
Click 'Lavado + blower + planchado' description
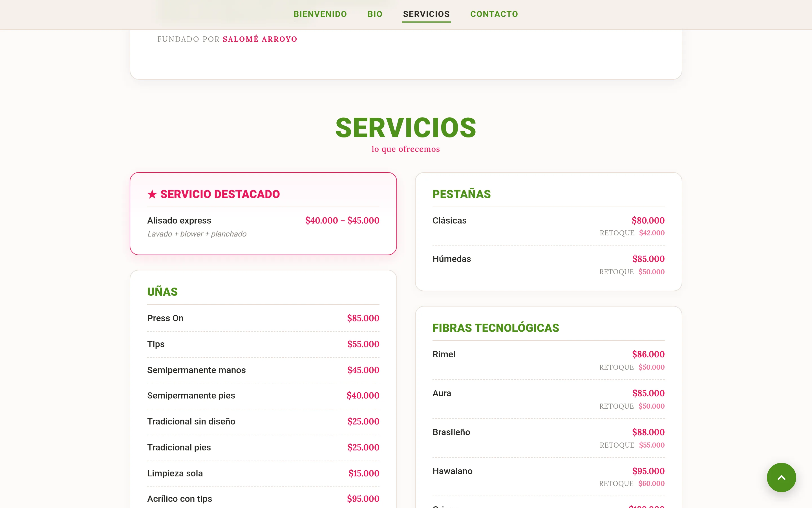click(197, 234)
